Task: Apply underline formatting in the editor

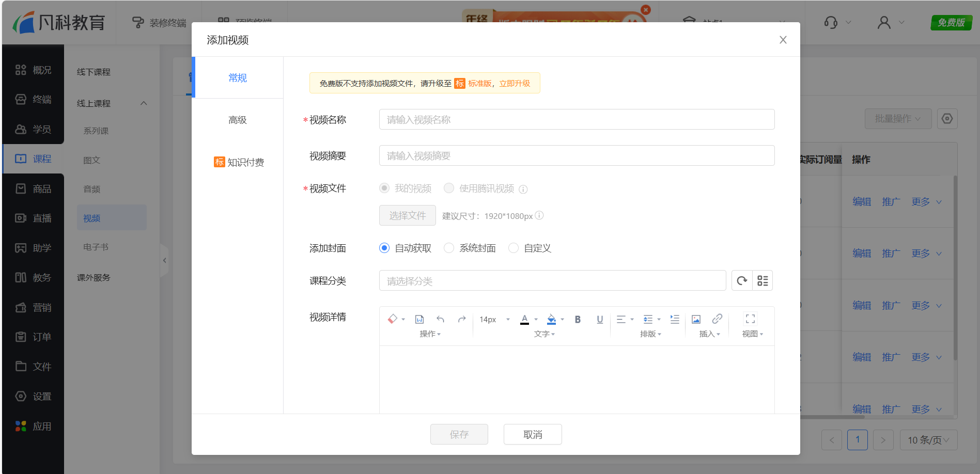Action: tap(599, 319)
